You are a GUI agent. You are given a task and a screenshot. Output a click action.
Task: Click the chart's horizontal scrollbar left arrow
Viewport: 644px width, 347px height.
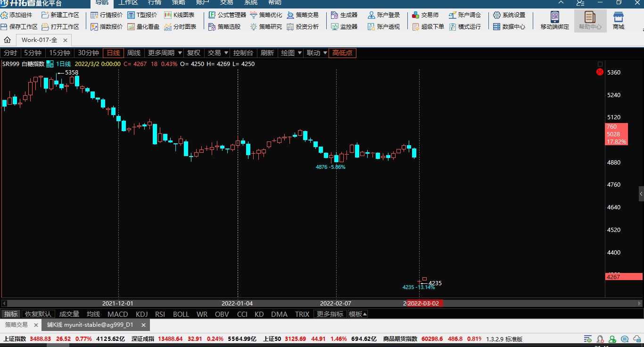(4, 303)
